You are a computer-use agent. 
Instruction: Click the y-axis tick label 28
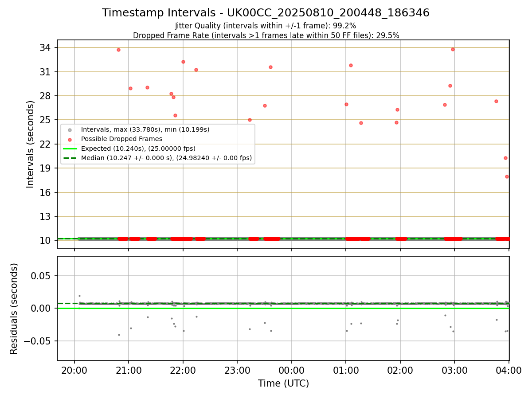46,96
